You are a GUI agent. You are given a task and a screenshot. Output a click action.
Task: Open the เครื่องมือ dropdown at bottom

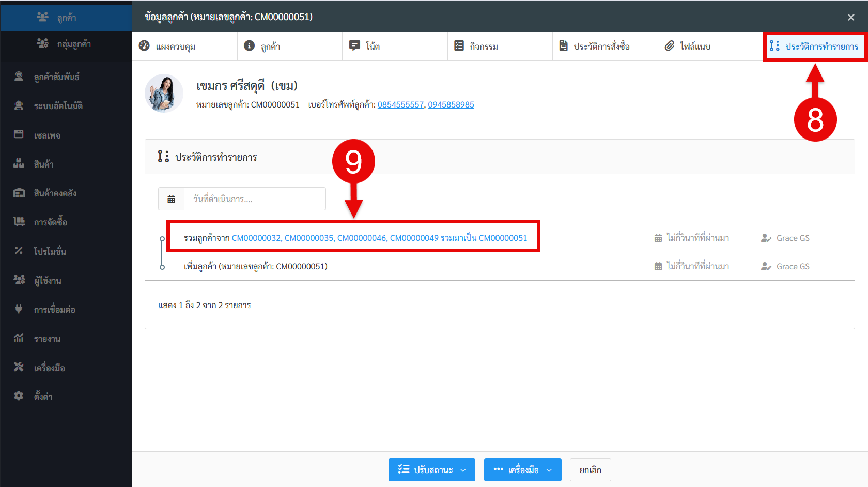[x=522, y=469]
